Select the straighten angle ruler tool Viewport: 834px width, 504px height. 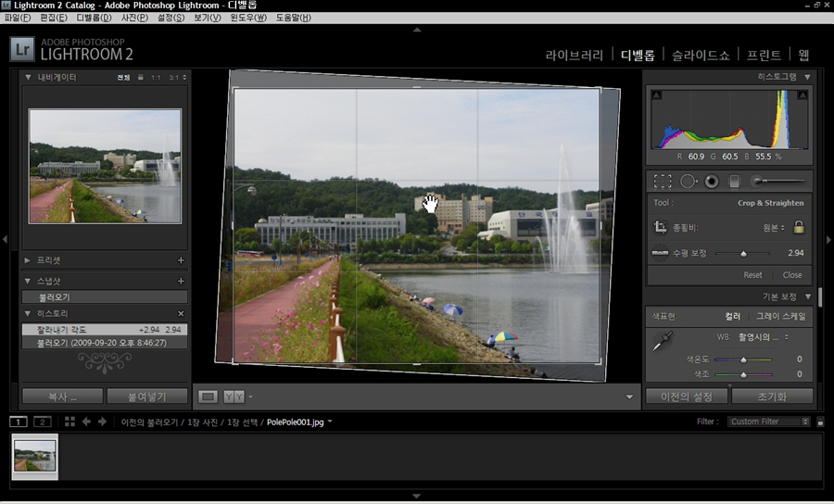pos(661,252)
